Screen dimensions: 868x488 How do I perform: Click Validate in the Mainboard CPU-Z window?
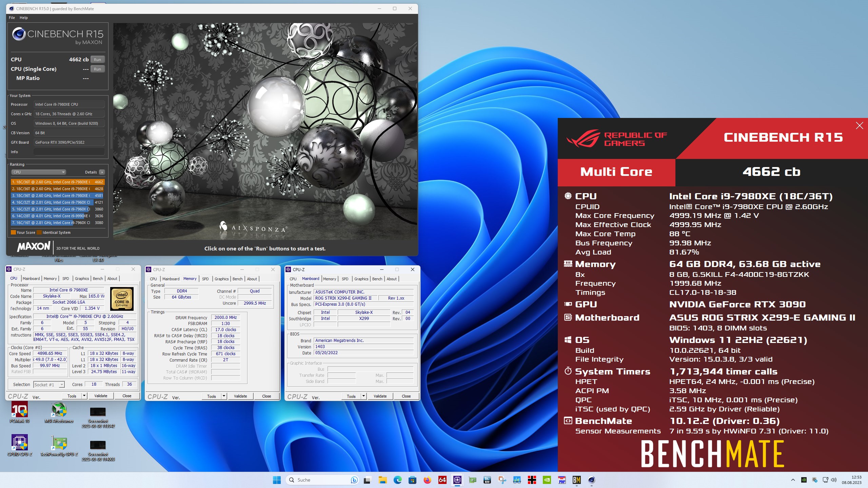point(380,396)
